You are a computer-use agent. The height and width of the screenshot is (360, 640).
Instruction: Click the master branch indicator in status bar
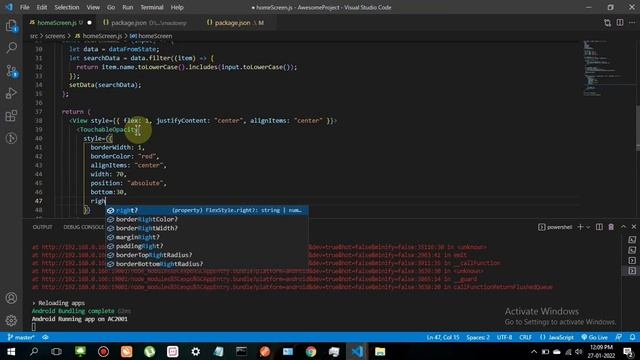coord(21,337)
